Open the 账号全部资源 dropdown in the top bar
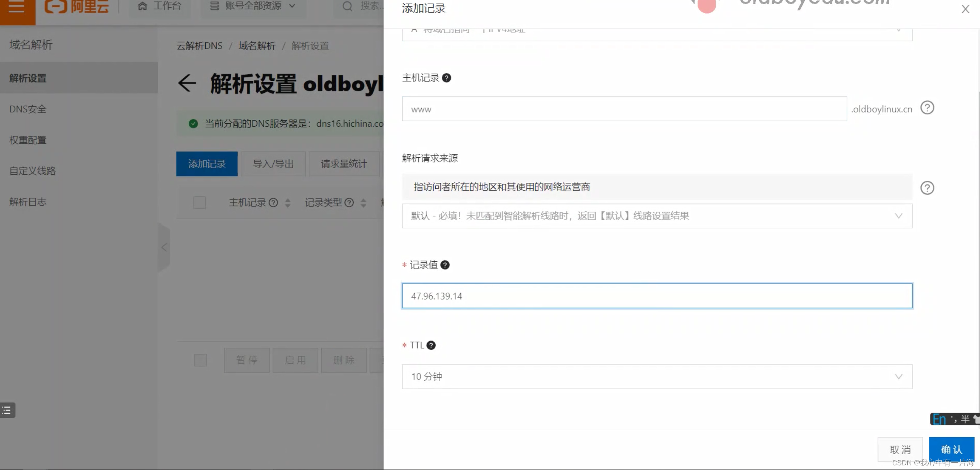Screen dimensions: 980x470 (x=253, y=6)
